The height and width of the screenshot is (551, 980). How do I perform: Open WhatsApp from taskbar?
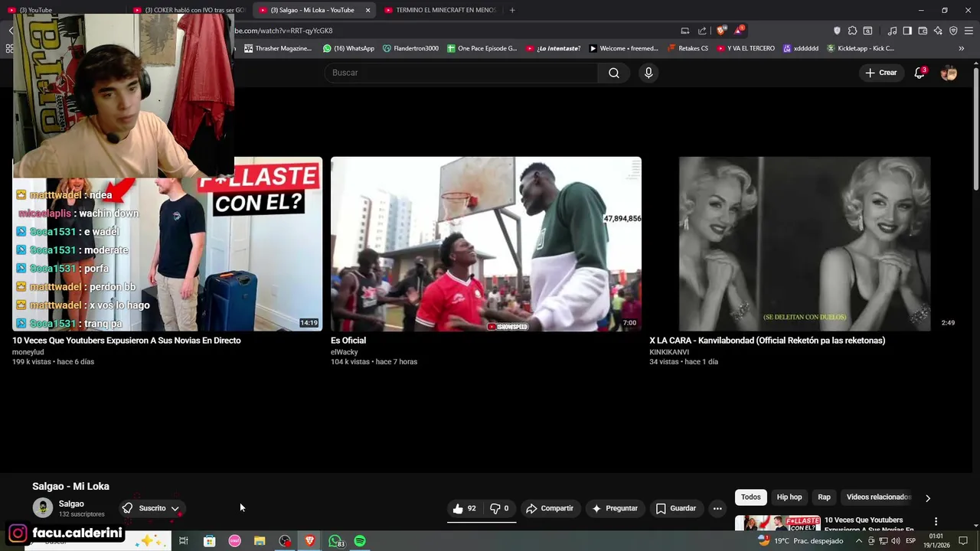pos(335,541)
